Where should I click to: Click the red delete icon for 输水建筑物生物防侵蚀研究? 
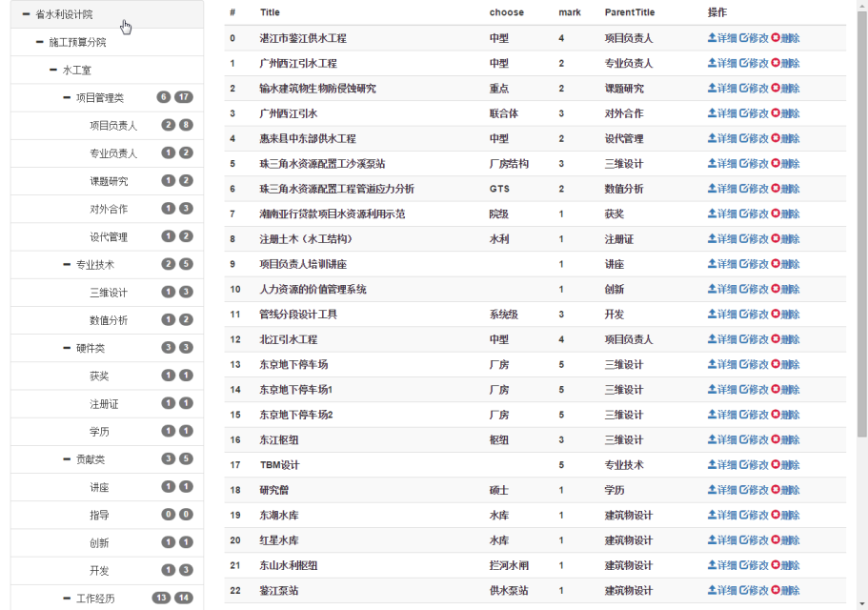(776, 89)
